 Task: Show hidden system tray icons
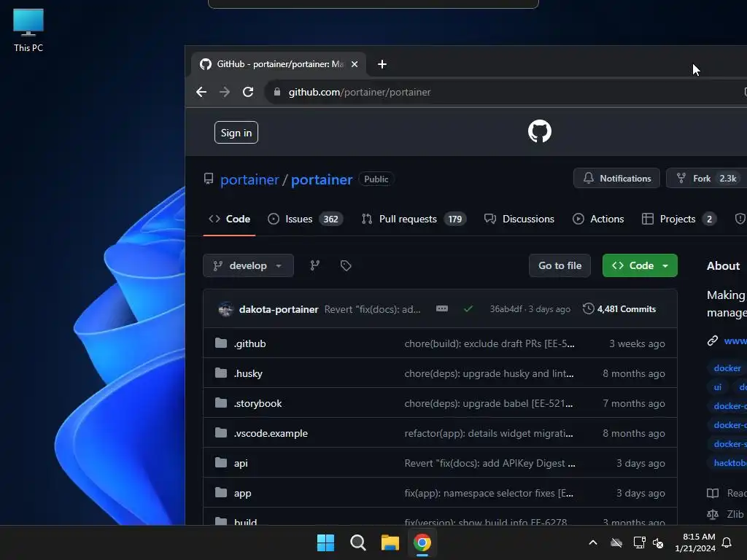tap(593, 542)
